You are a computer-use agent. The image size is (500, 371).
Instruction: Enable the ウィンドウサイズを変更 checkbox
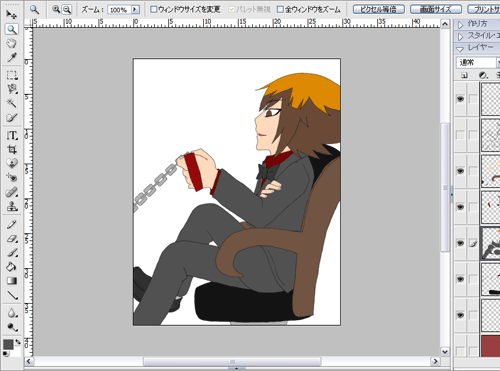(x=153, y=9)
